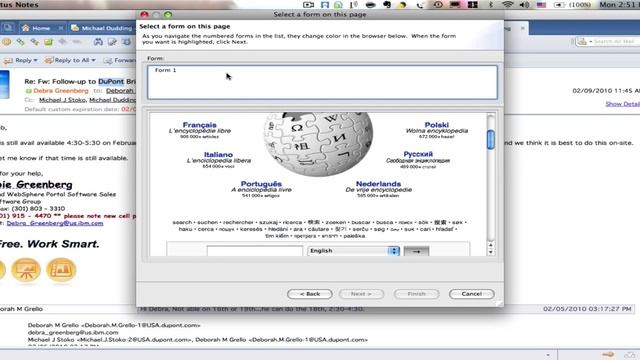
Task: Click the screen recording menu bar icon
Action: click(x=309, y=4)
